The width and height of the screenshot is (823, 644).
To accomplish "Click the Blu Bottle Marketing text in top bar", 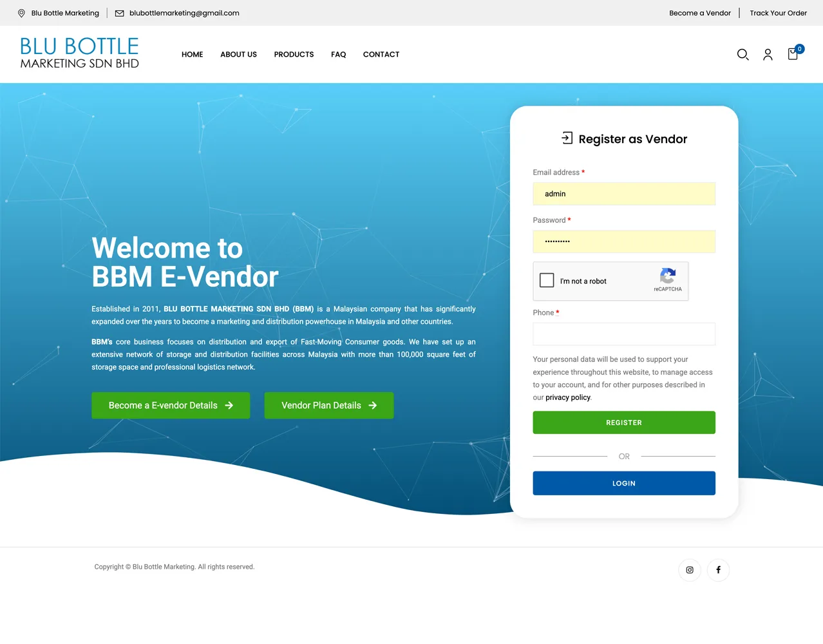I will (65, 13).
